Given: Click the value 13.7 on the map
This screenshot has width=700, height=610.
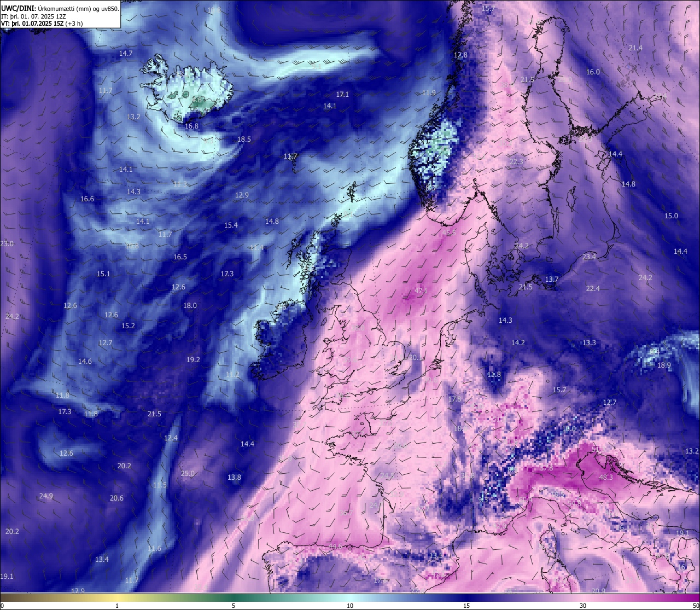Looking at the screenshot, I should pos(552,280).
